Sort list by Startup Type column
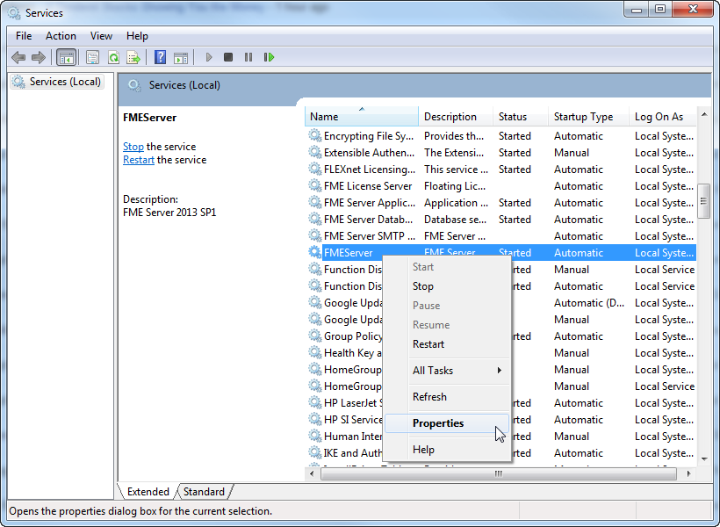The height and width of the screenshot is (527, 720). click(x=584, y=117)
